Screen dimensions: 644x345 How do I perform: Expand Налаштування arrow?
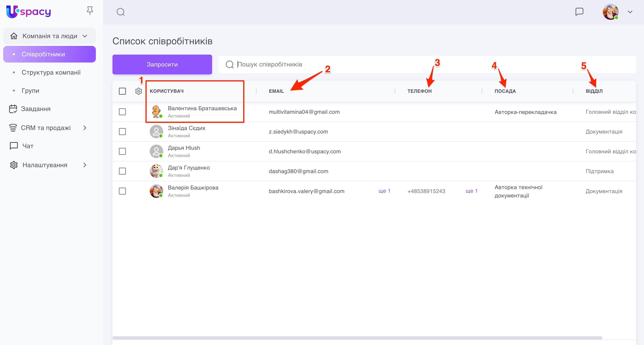coord(85,165)
